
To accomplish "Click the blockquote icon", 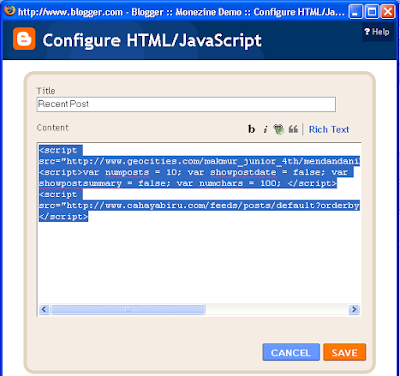I will point(293,129).
